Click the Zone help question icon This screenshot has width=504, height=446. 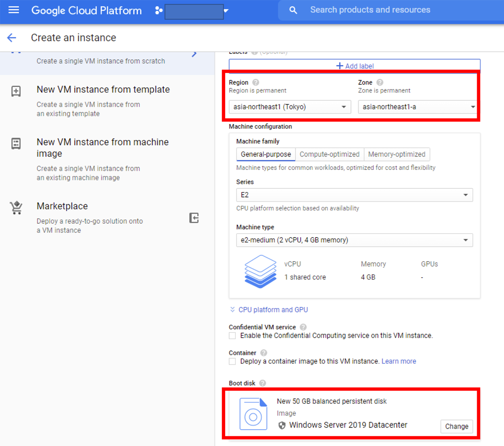pos(380,82)
